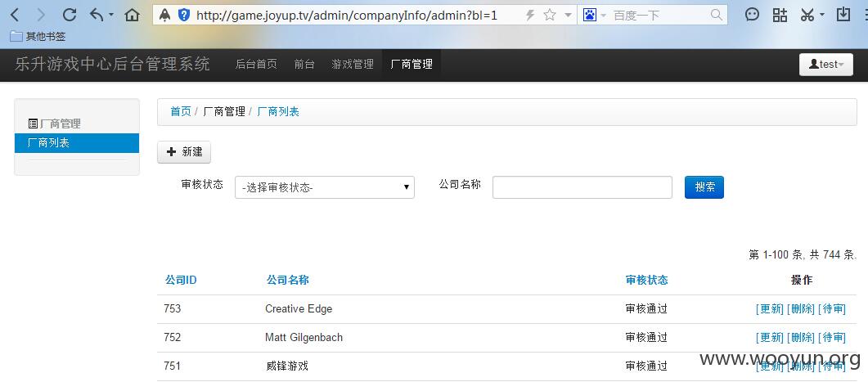Viewport: 868px width, 382px height.
Task: Click the magnifier search icon
Action: (717, 15)
